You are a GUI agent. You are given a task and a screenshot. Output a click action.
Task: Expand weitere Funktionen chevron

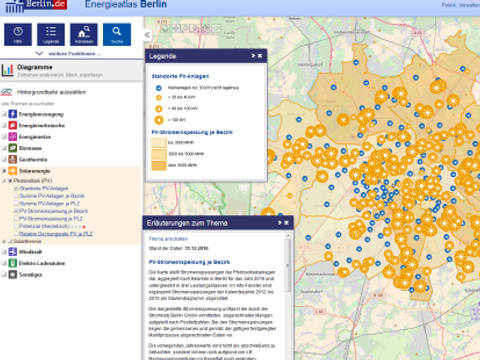pos(39,53)
